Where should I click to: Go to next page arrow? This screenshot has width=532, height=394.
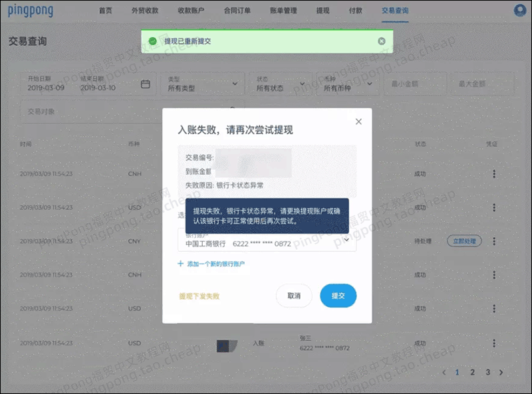[501, 372]
